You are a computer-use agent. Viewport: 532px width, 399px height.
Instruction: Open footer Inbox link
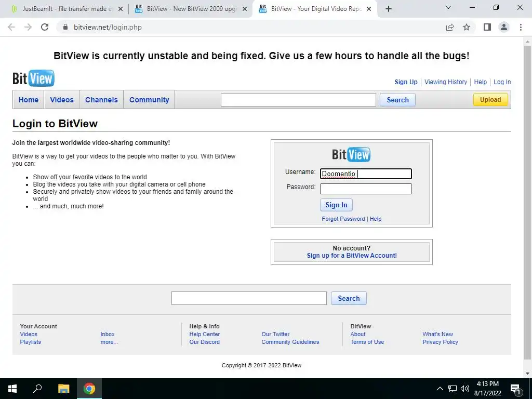pyautogui.click(x=108, y=334)
